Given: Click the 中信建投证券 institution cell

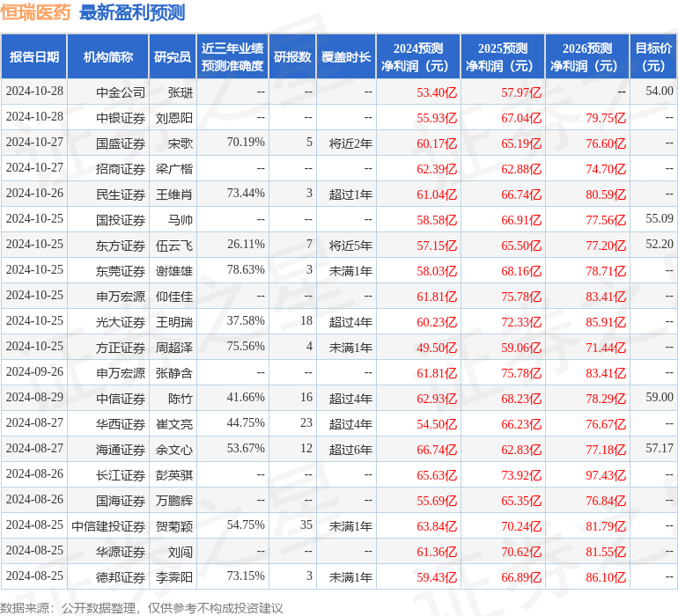Looking at the screenshot, I should point(108,525).
